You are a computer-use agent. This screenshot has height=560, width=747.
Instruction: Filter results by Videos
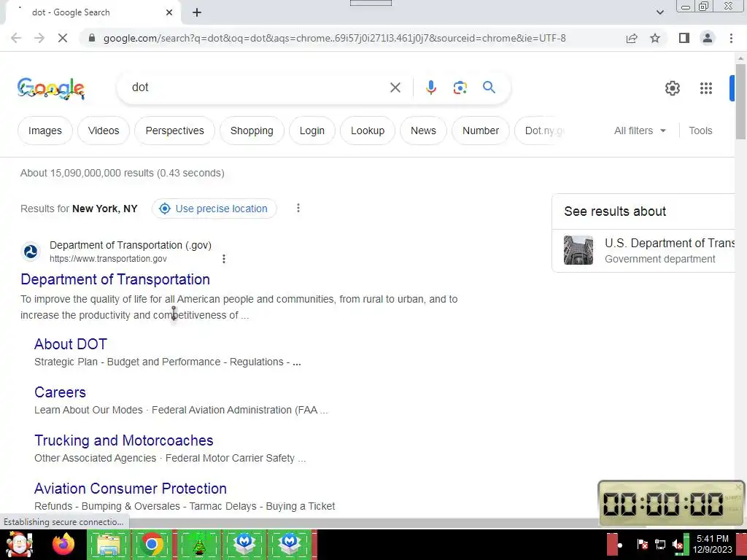(104, 131)
